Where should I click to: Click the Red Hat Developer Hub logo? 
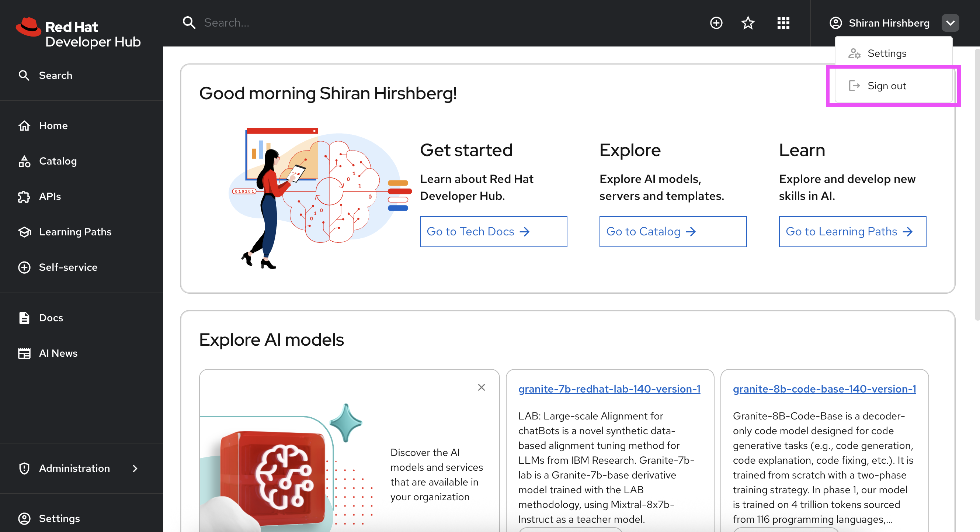click(x=79, y=34)
